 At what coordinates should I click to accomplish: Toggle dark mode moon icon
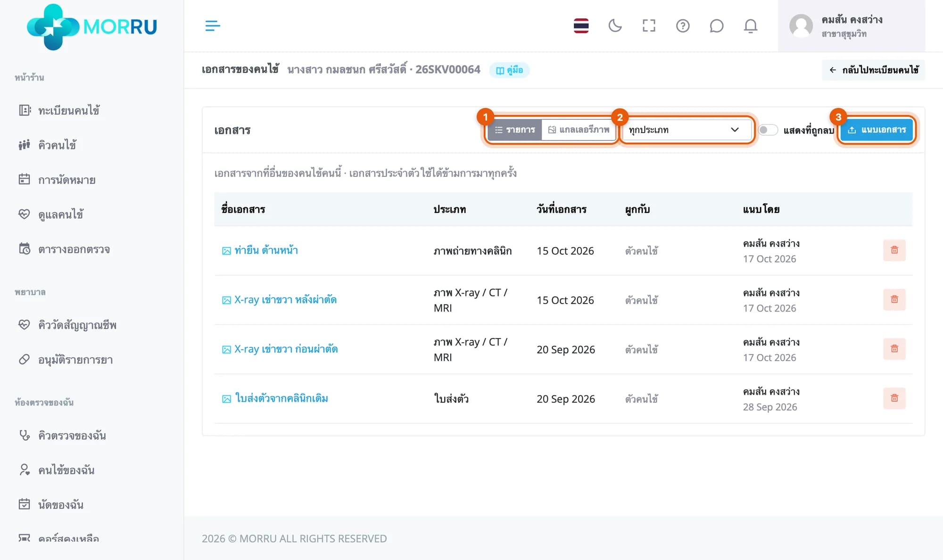tap(615, 25)
